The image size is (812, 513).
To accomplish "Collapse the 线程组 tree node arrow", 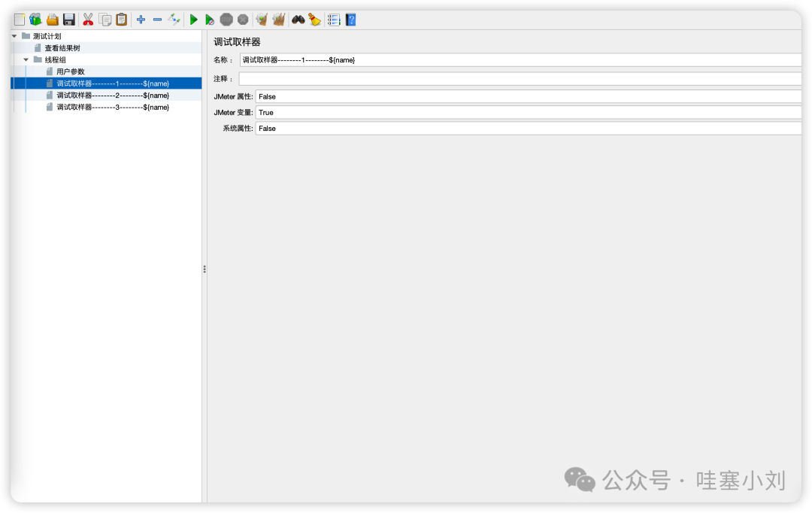I will click(26, 59).
